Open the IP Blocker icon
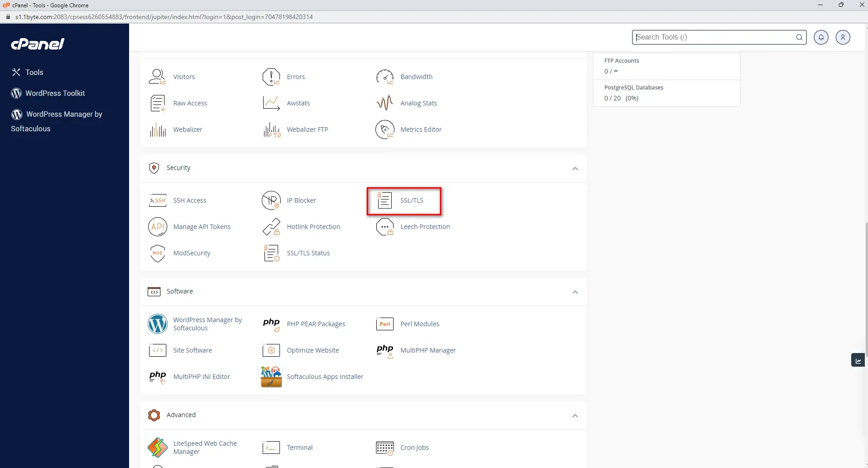 coord(271,200)
